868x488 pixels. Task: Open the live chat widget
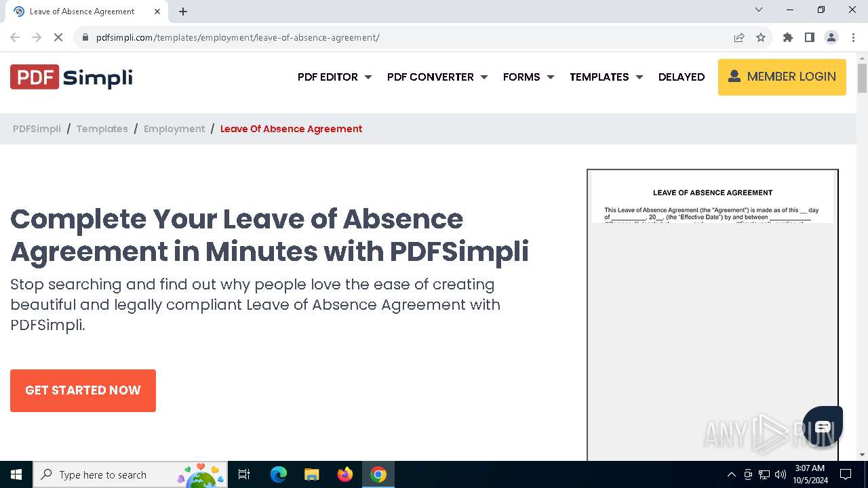tap(823, 426)
